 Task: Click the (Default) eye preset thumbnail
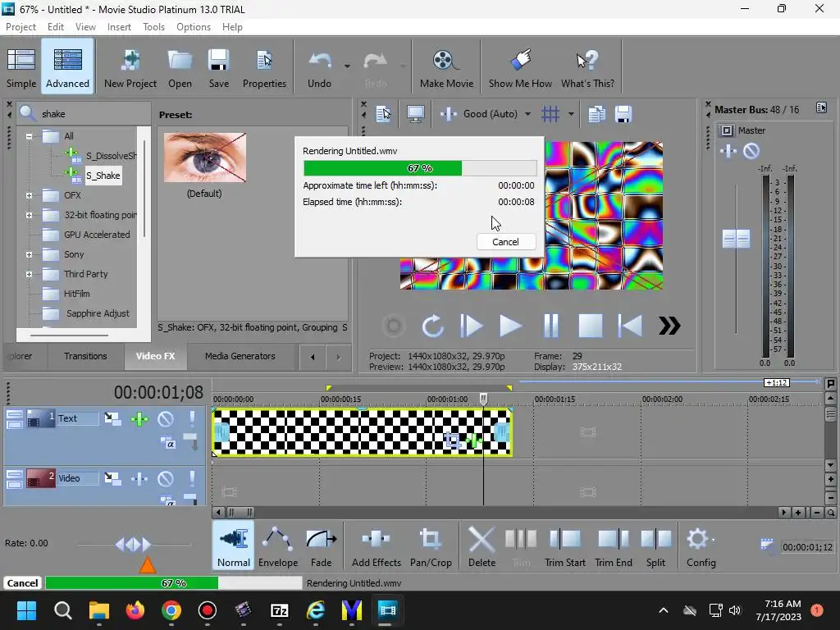pos(205,157)
